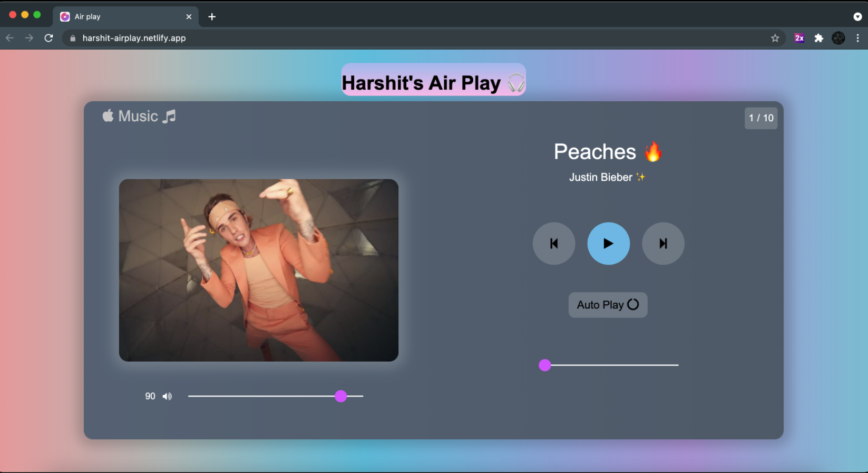Click the headphones emoji in the heading

516,83
